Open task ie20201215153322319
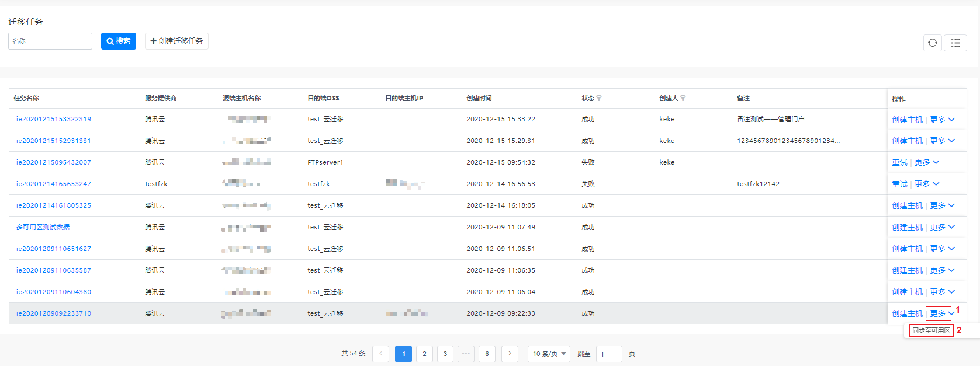Screen dimensions: 980x366 pos(54,119)
